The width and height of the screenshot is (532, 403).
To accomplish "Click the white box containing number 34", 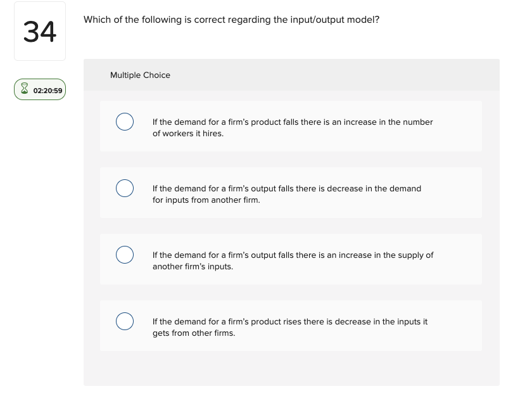I will tap(39, 30).
